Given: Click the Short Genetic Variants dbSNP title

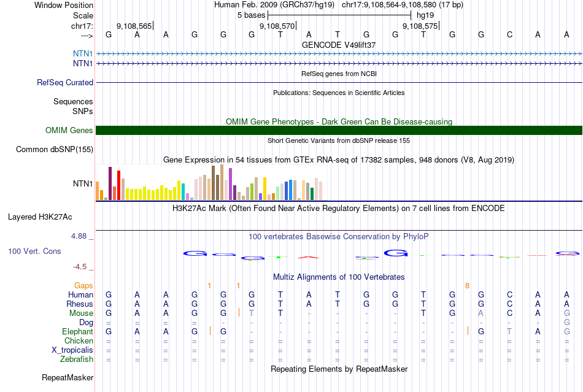Looking at the screenshot, I should (339, 140).
